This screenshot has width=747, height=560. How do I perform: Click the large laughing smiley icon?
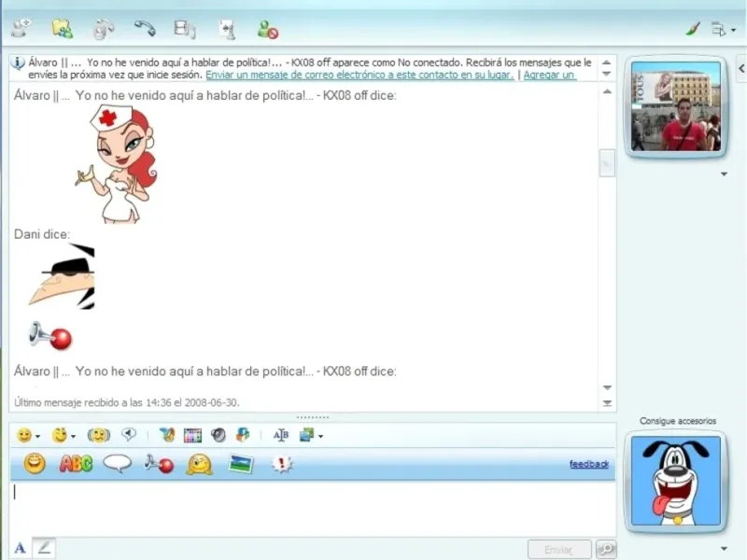pyautogui.click(x=35, y=463)
